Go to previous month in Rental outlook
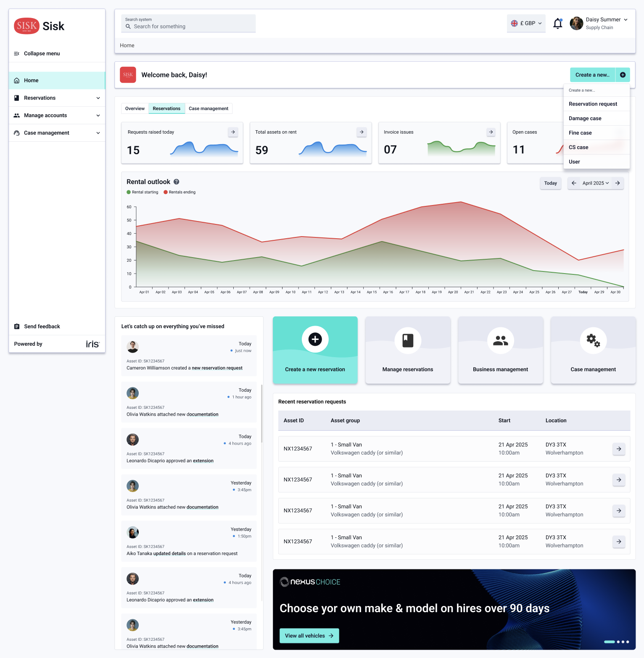 (574, 183)
